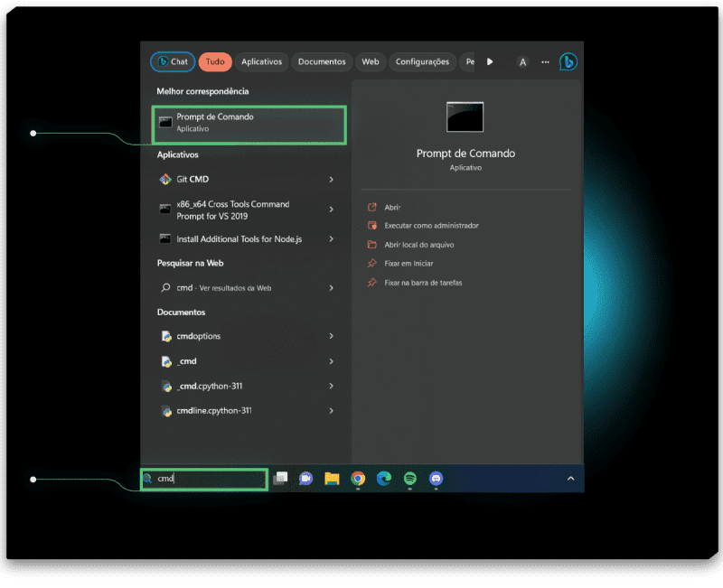The height and width of the screenshot is (588, 723).
Task: Click the taskbar search field with cmd
Action: pos(204,480)
